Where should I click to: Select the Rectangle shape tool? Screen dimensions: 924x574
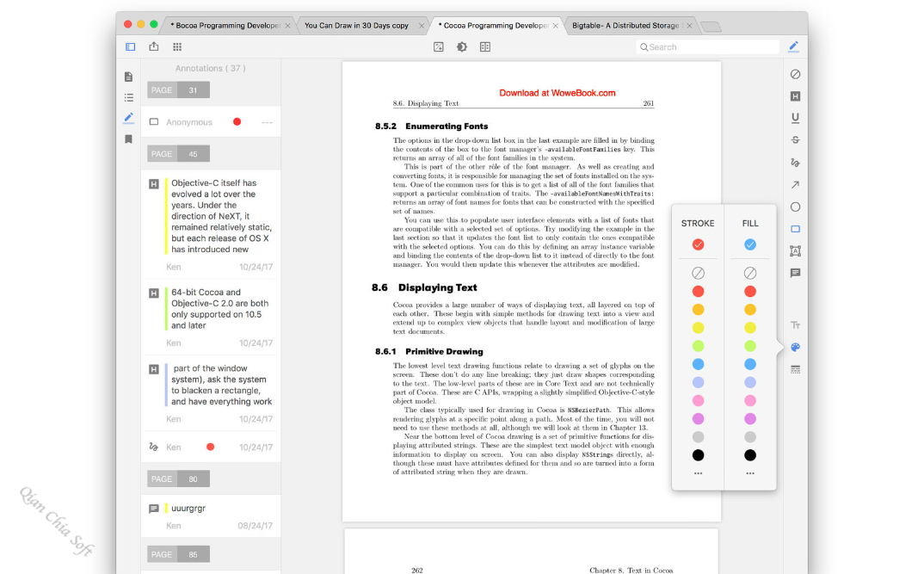pyautogui.click(x=795, y=229)
